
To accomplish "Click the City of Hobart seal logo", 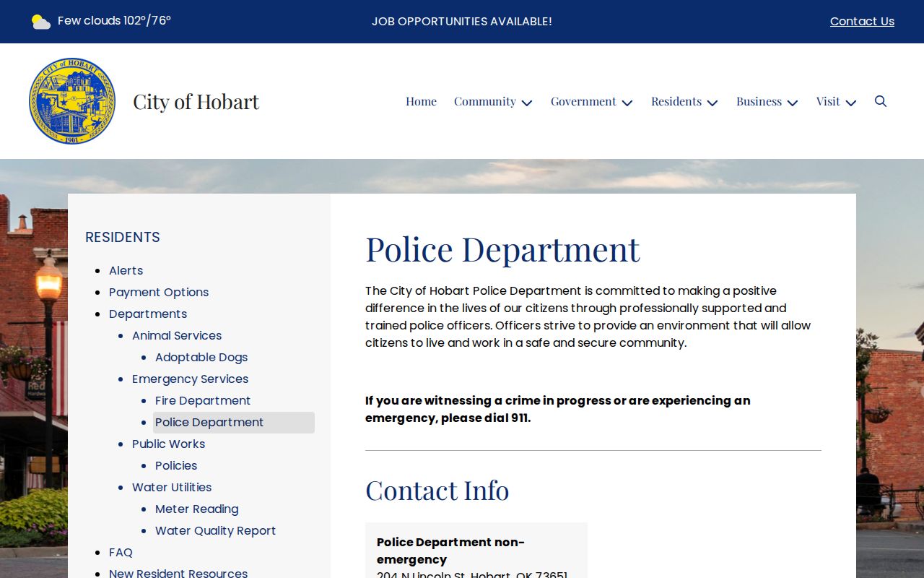I will pos(72,101).
